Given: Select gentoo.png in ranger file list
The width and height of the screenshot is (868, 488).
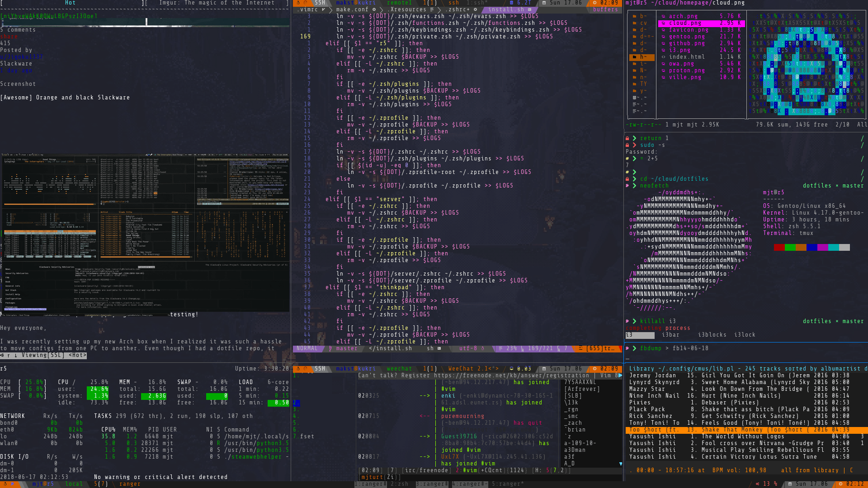Looking at the screenshot, I should (x=686, y=37).
